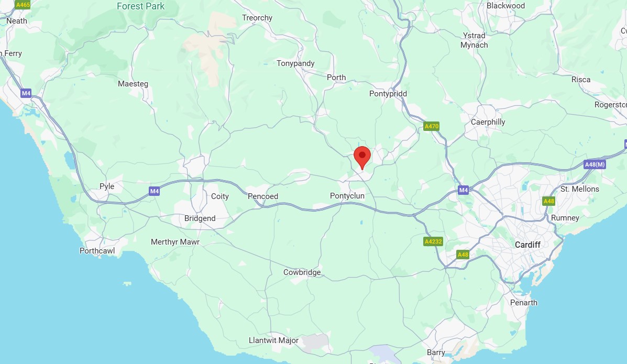Select the Penarth label

coord(524,303)
